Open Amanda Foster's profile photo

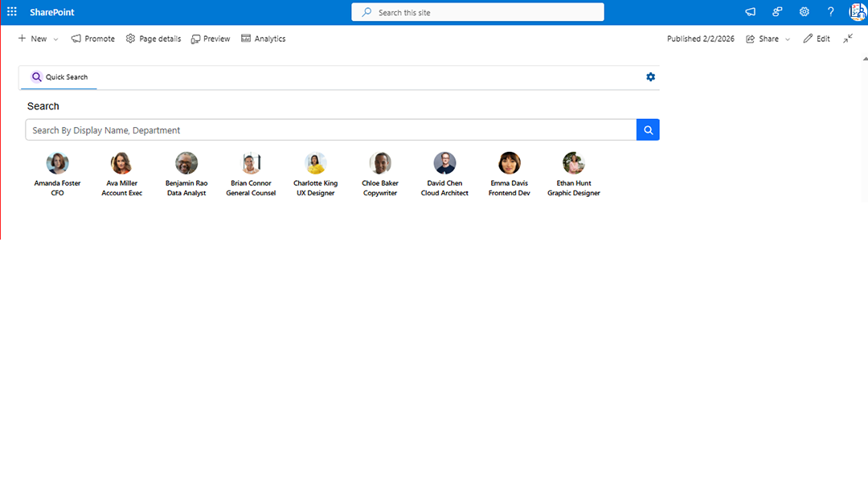coord(57,162)
